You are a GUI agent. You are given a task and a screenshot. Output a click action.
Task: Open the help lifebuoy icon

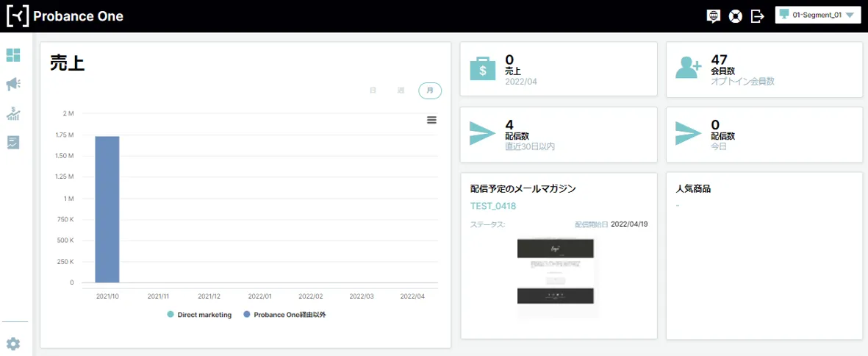[x=735, y=16]
